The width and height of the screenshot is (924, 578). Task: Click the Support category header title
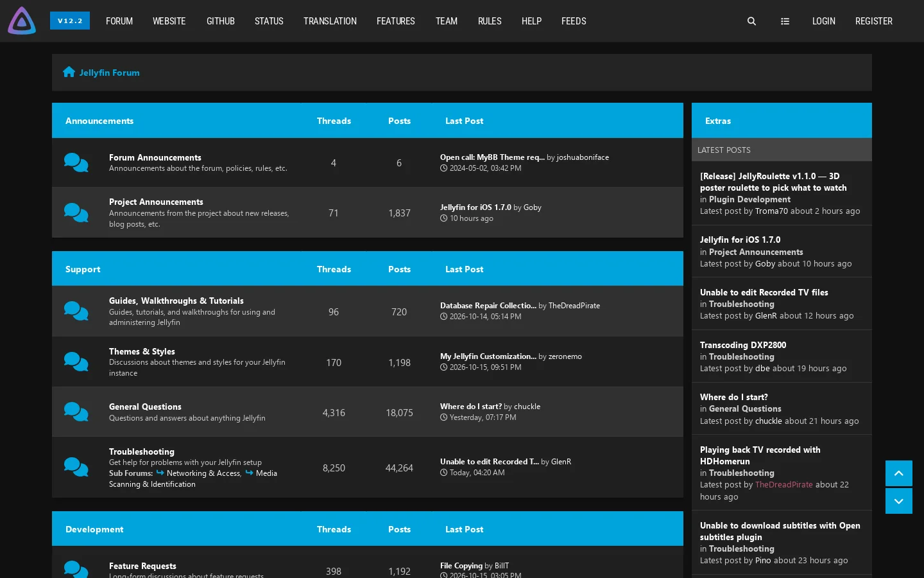tap(83, 269)
